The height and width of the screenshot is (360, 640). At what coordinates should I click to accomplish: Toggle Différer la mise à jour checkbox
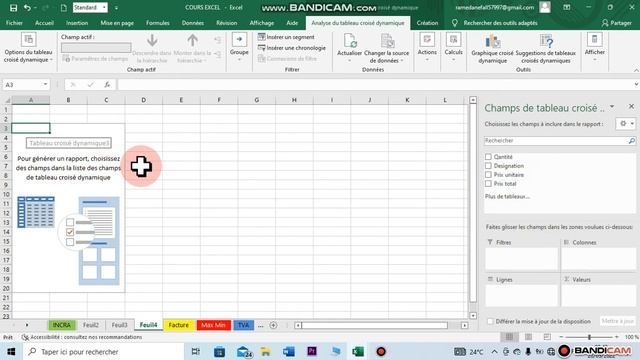[491, 322]
